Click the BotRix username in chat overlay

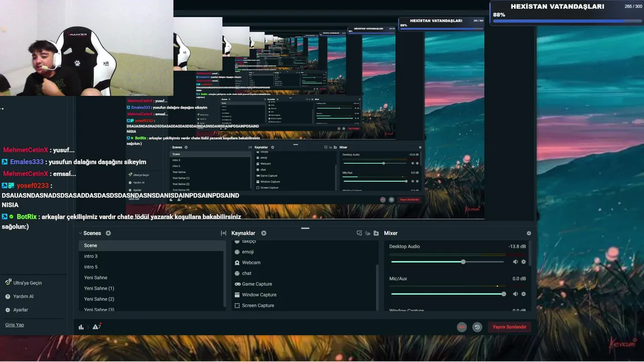pos(26,217)
